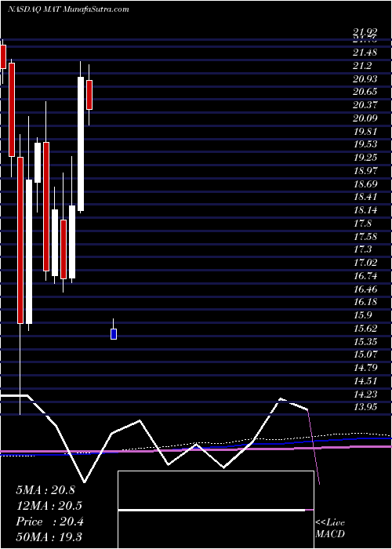Click the 20.65 price axis label
392x549 pixels.
365,92
